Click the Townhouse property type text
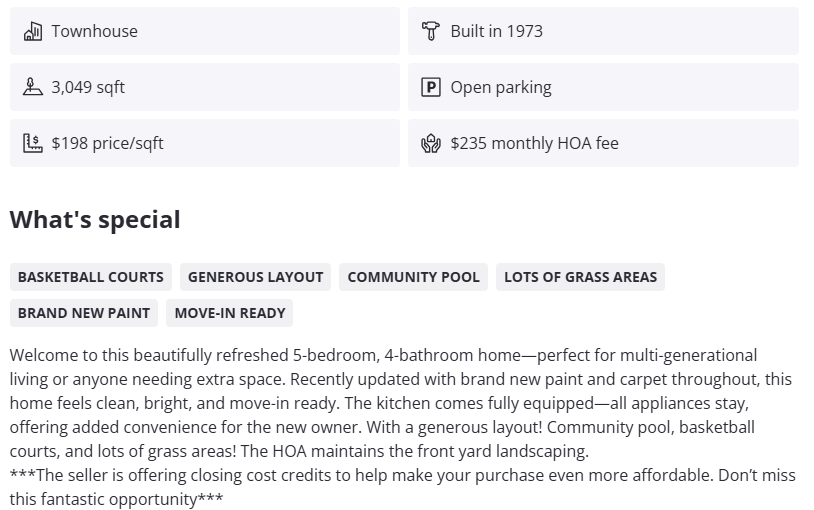 95,31
